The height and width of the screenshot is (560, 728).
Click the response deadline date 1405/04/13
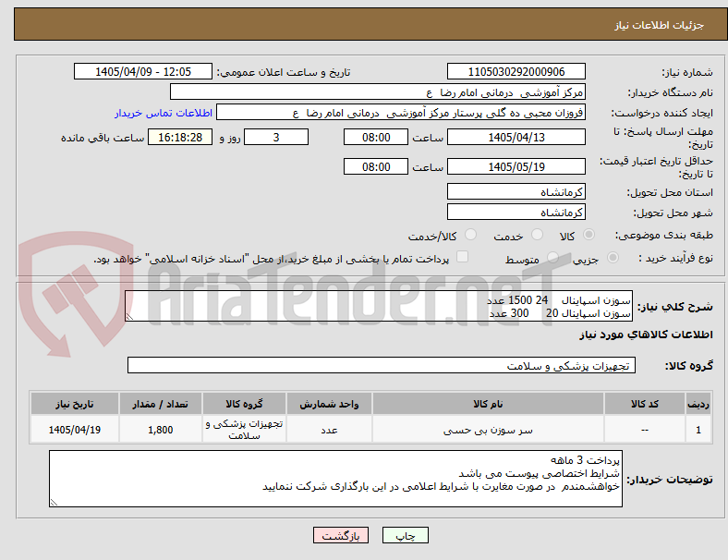516,137
